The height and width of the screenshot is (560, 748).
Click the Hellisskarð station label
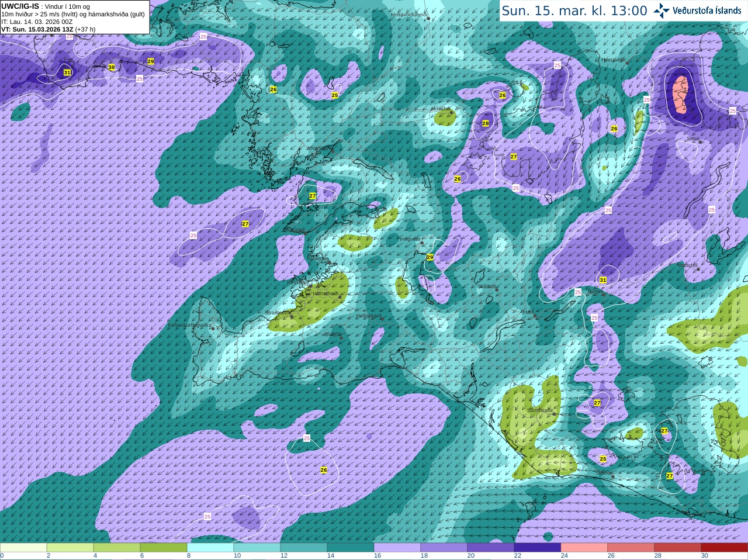coord(368,316)
